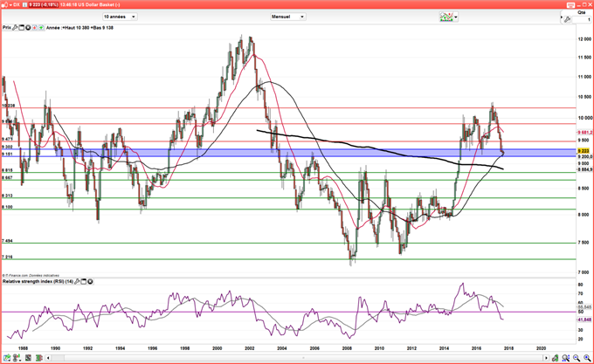Click the green plus icon beside Prix
The height and width of the screenshot is (364, 594).
click(41, 28)
